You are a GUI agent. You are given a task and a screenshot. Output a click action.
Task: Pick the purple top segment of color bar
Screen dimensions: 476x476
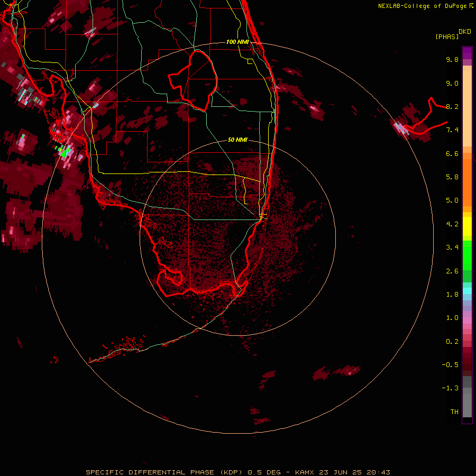coord(467,53)
